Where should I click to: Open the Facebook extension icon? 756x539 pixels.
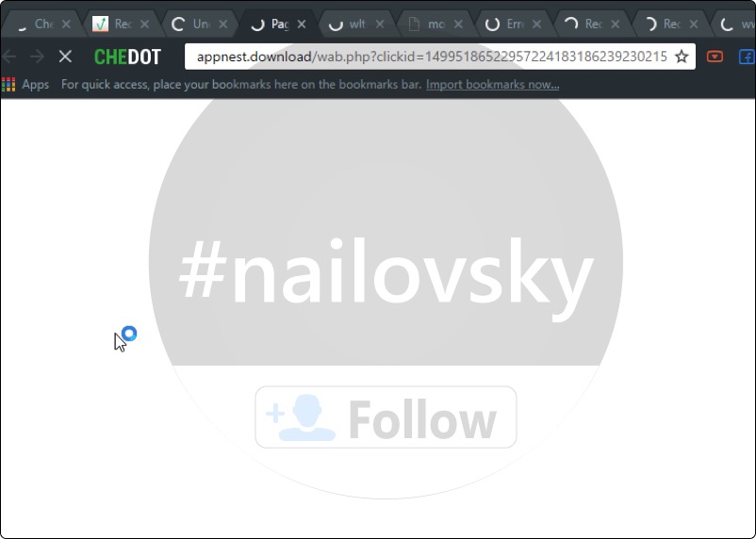point(747,57)
